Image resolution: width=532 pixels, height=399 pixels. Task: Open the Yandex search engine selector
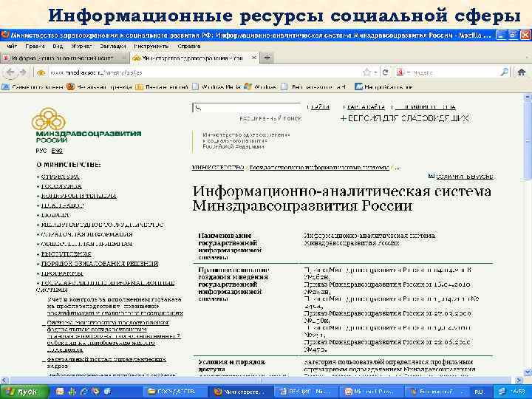pyautogui.click(x=402, y=72)
